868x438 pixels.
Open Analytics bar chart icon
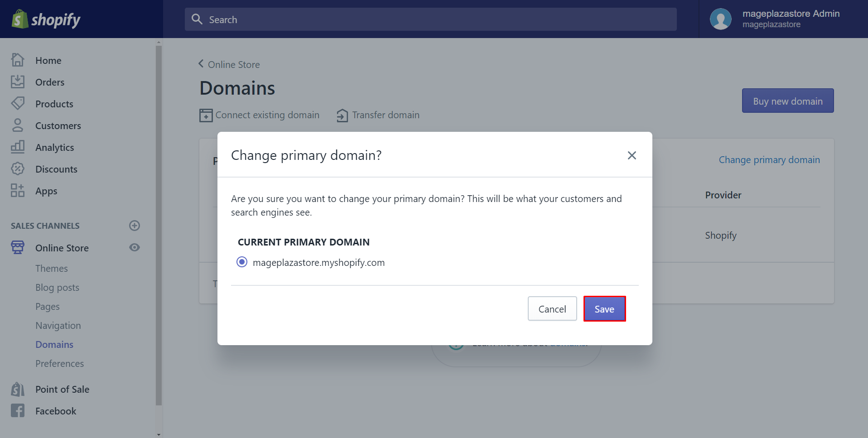pos(18,147)
